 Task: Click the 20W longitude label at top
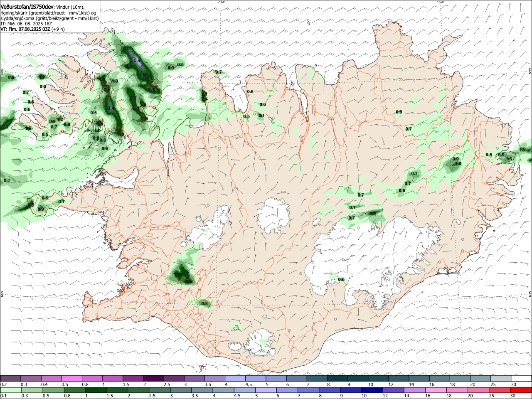[221, 2]
